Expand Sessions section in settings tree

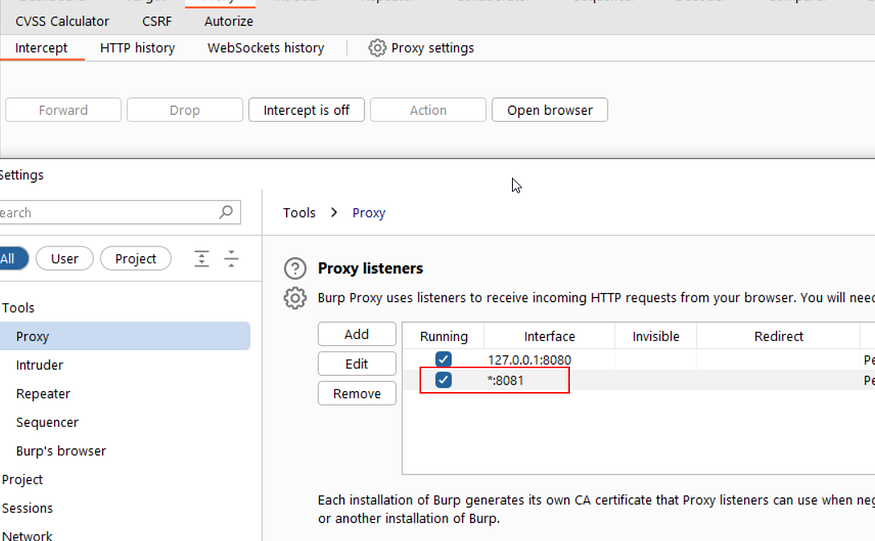(x=27, y=508)
